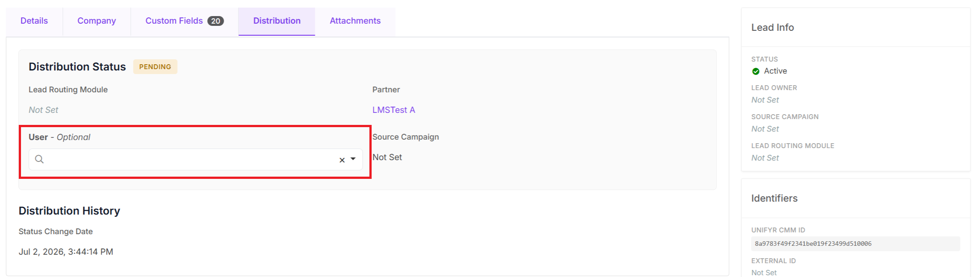The image size is (980, 277).
Task: Open the Custom Fields tab
Action: click(x=184, y=21)
